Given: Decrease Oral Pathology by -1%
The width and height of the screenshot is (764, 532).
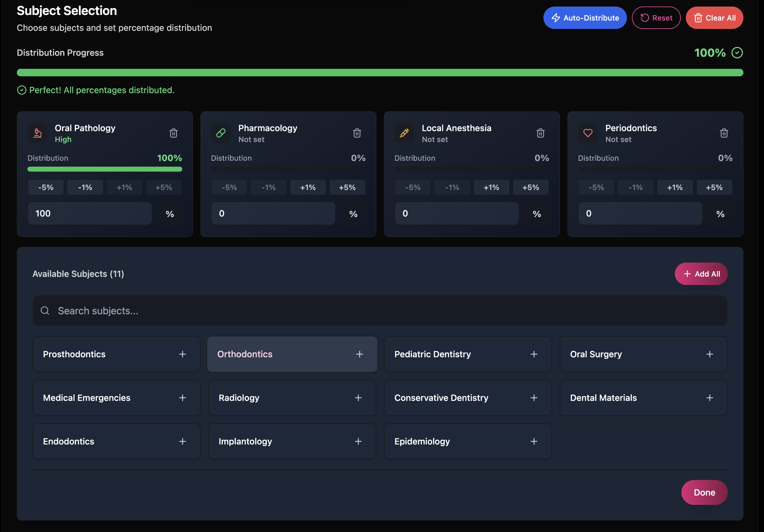Looking at the screenshot, I should pos(85,187).
